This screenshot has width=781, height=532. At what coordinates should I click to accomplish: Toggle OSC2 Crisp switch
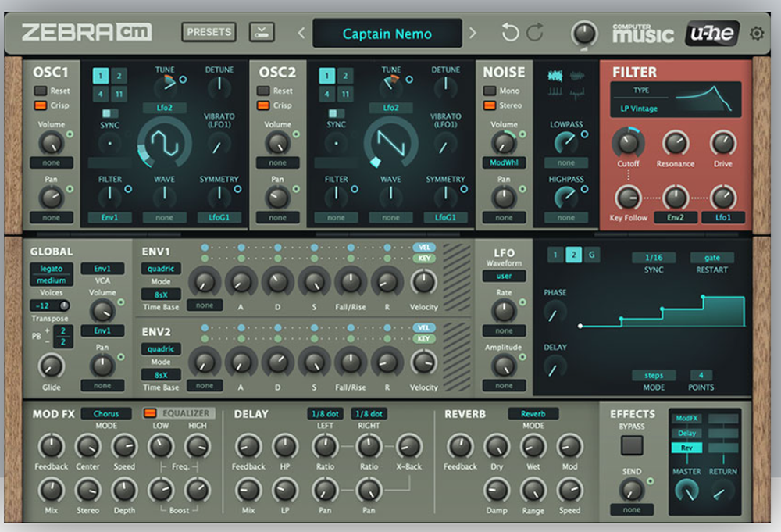click(x=263, y=105)
